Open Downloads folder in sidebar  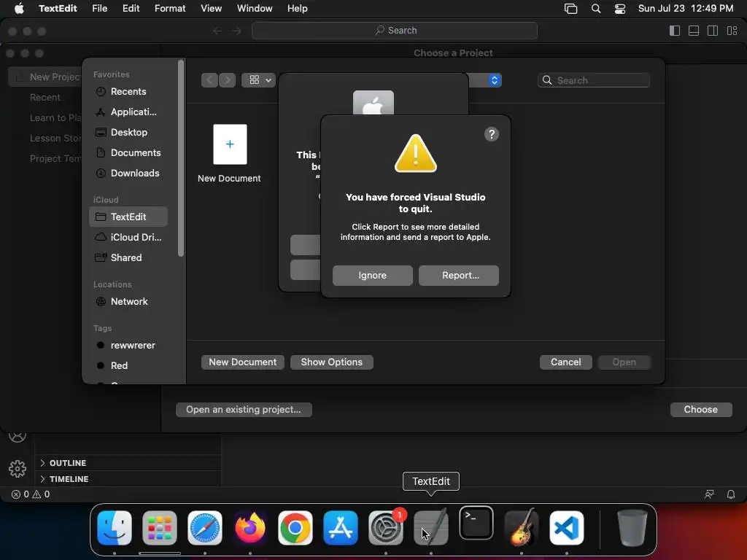(128, 174)
